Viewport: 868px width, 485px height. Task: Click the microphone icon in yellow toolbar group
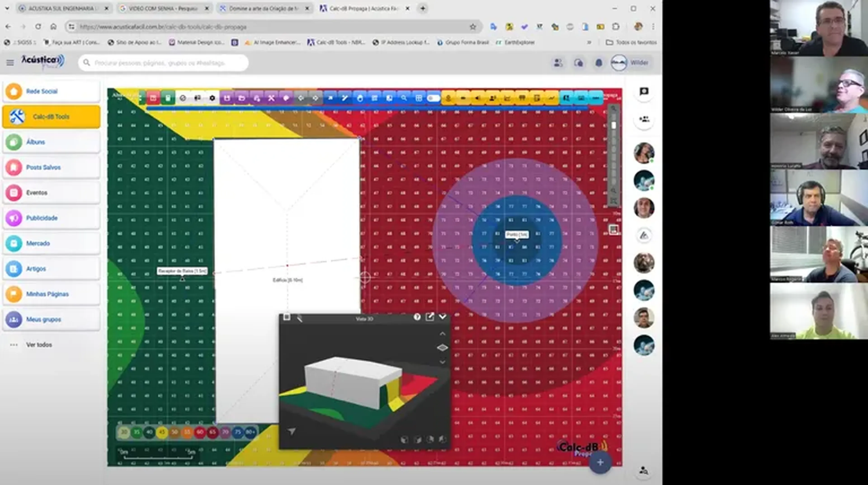click(x=448, y=98)
